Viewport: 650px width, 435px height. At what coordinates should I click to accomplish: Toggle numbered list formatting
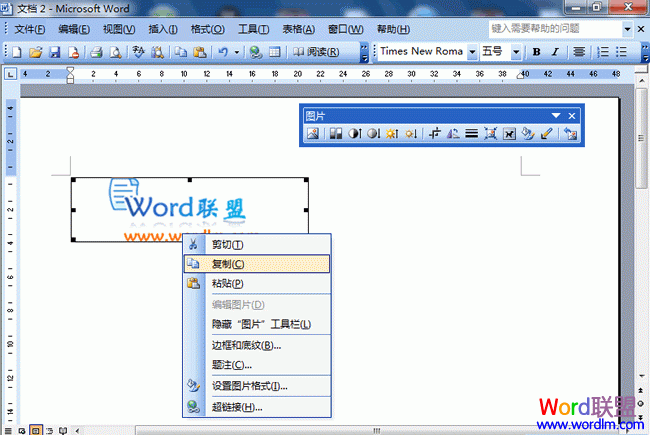602,52
